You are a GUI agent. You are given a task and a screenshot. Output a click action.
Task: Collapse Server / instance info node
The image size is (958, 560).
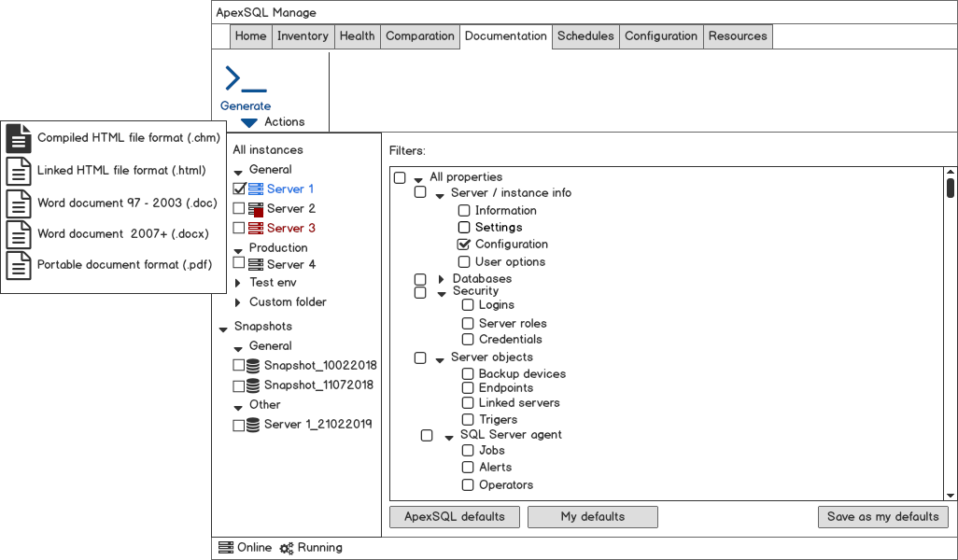click(x=440, y=196)
